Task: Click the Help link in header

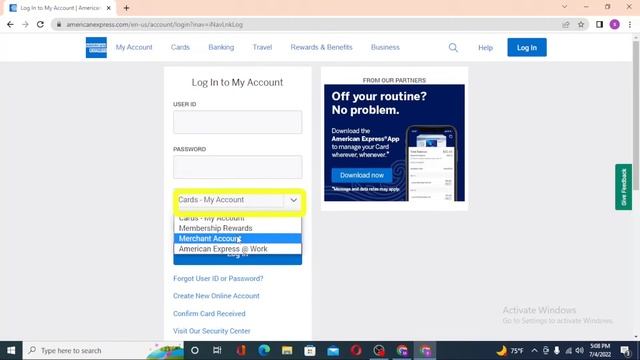Action: (485, 48)
